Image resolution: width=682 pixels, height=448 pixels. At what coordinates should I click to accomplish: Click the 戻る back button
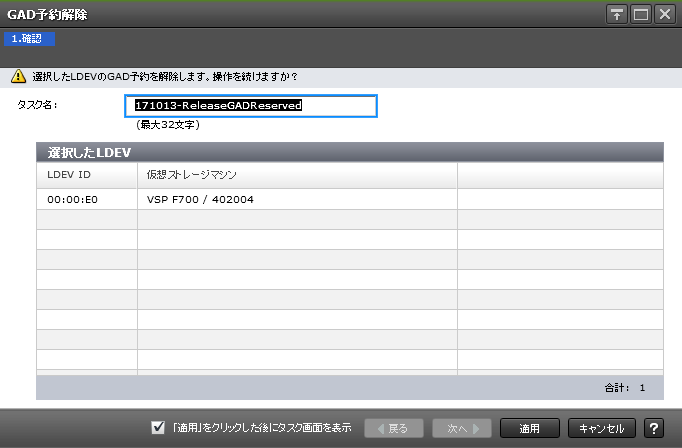point(394,428)
